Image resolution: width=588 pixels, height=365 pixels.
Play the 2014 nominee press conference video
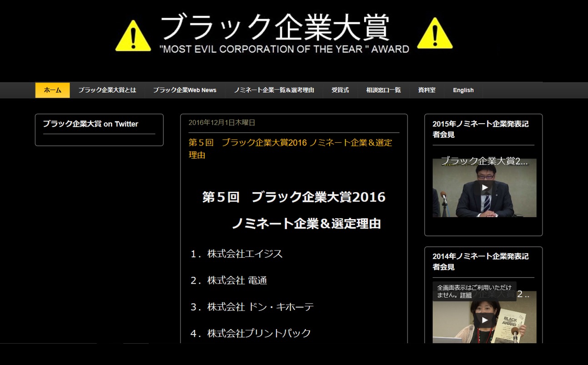tap(484, 320)
